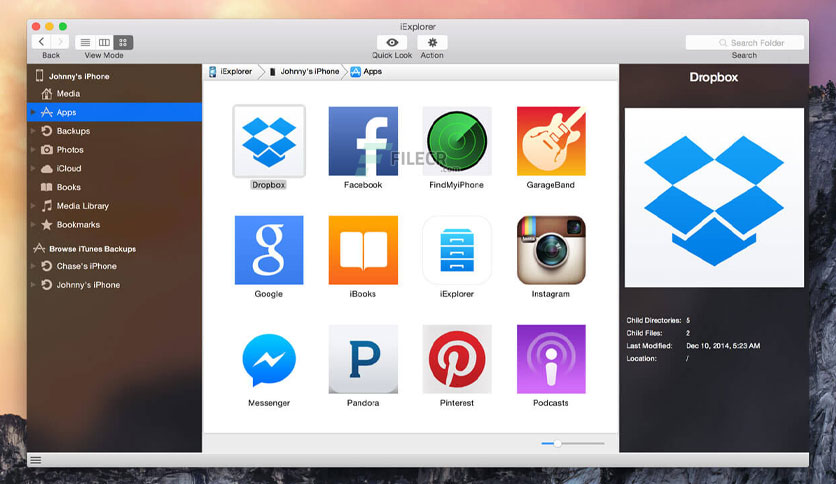Viewport: 836px width, 484px height.
Task: Switch to icon grid view mode
Action: pyautogui.click(x=123, y=42)
